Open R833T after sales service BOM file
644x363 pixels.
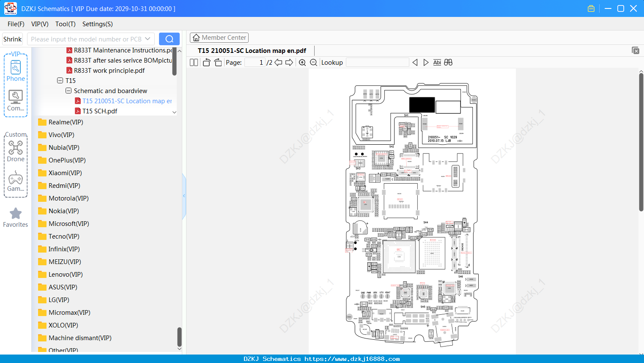[x=119, y=60]
